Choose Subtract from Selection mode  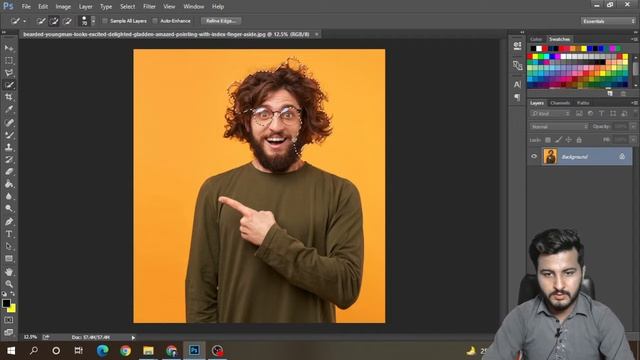click(x=67, y=21)
